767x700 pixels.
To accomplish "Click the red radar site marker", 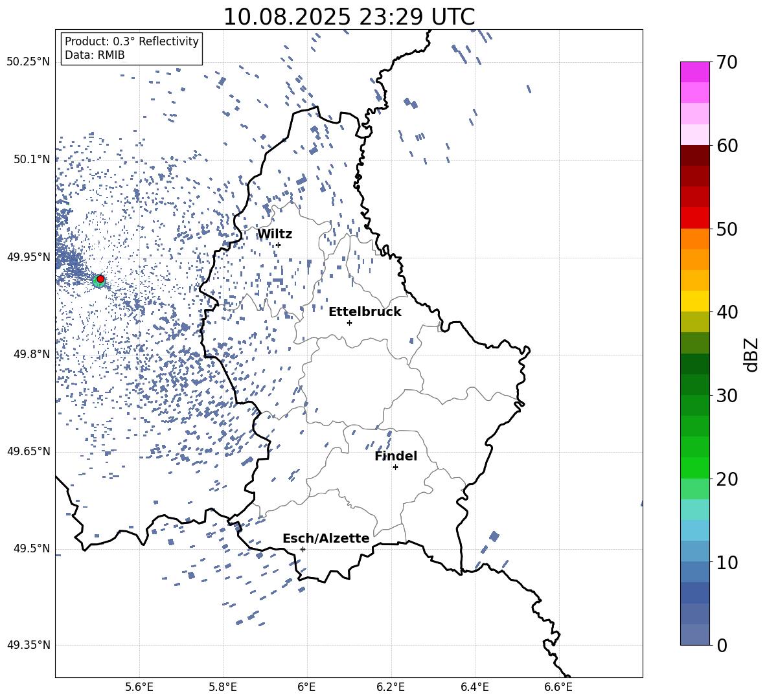I will tap(100, 279).
